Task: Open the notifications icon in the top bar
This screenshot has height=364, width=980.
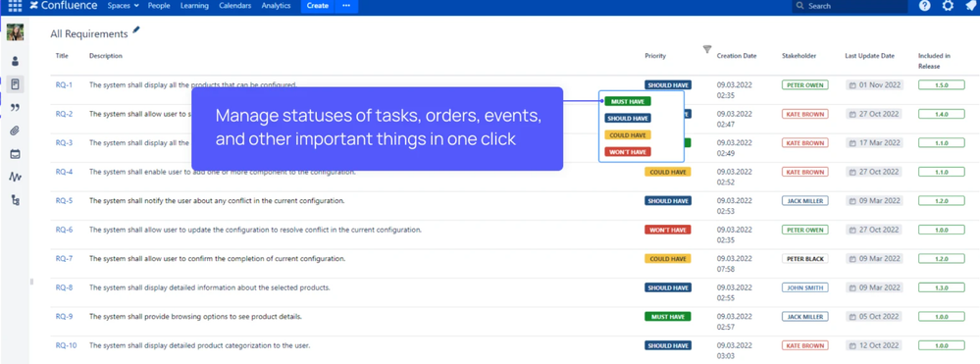Action: (970, 6)
